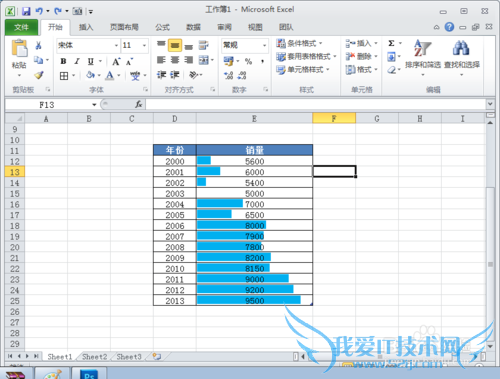The height and width of the screenshot is (379, 500).
Task: Click the Merge and Center icon
Action: [204, 60]
